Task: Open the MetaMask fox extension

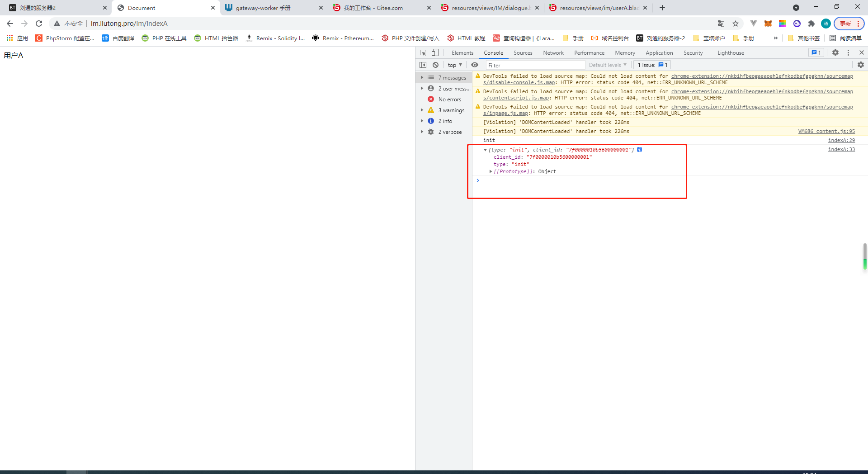Action: click(x=768, y=24)
